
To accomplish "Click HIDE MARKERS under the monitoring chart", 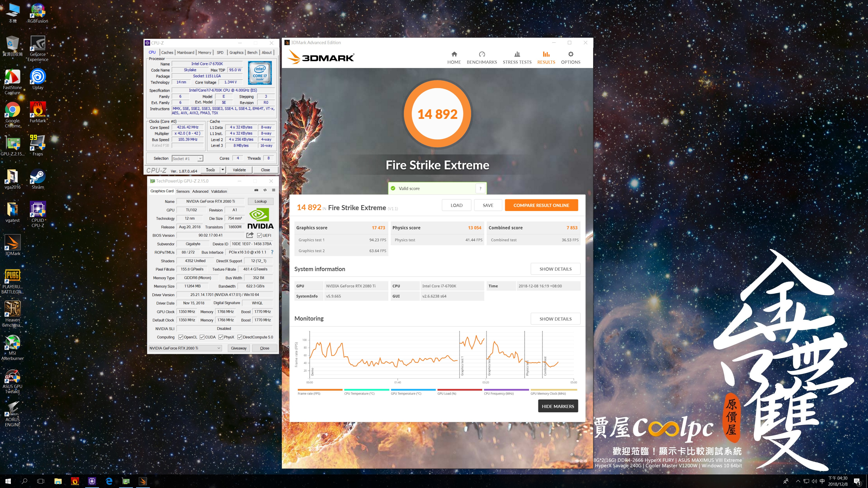I will [558, 406].
